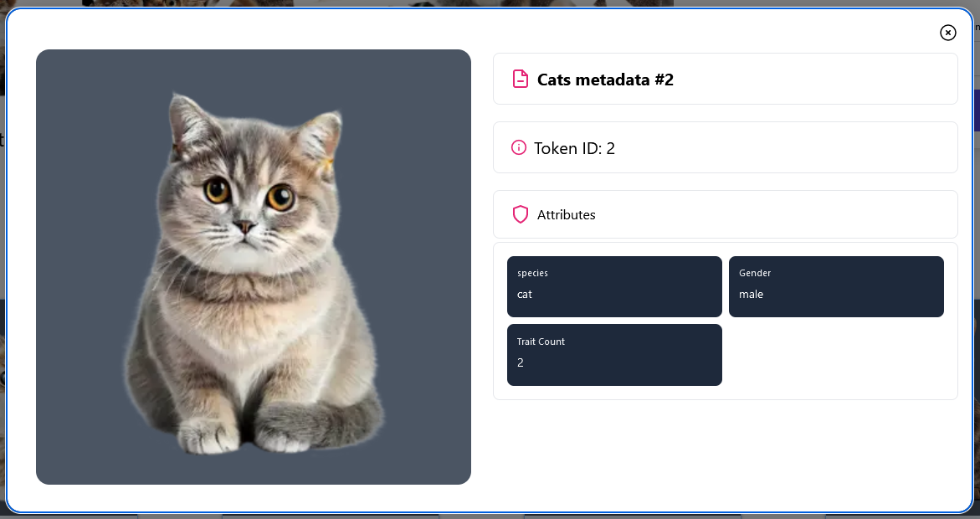980x519 pixels.
Task: Click empty space beside Trait Count card
Action: [x=836, y=355]
